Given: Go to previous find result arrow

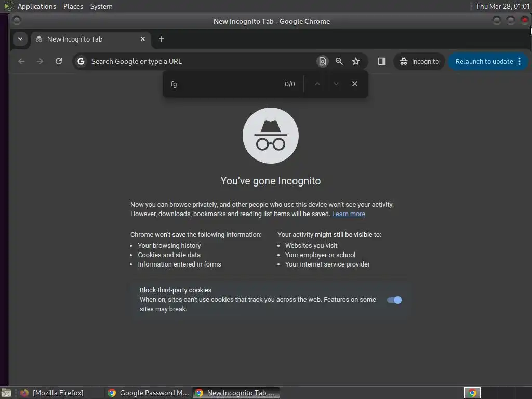Looking at the screenshot, I should click(317, 84).
